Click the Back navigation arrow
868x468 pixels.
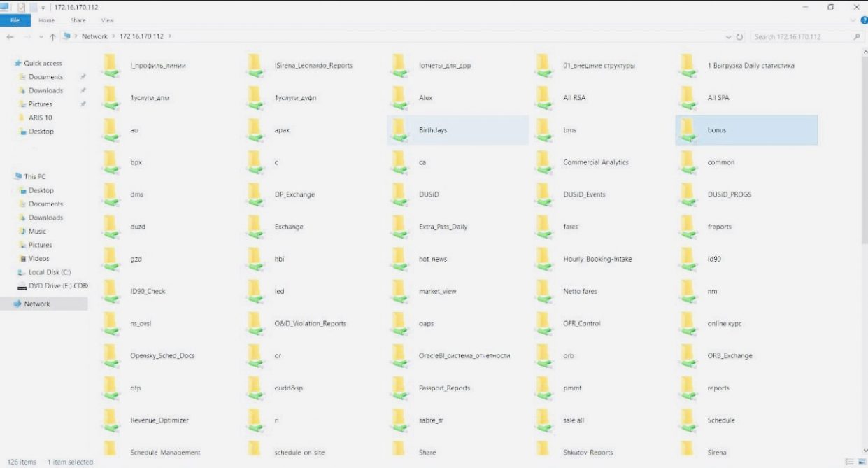(10, 36)
